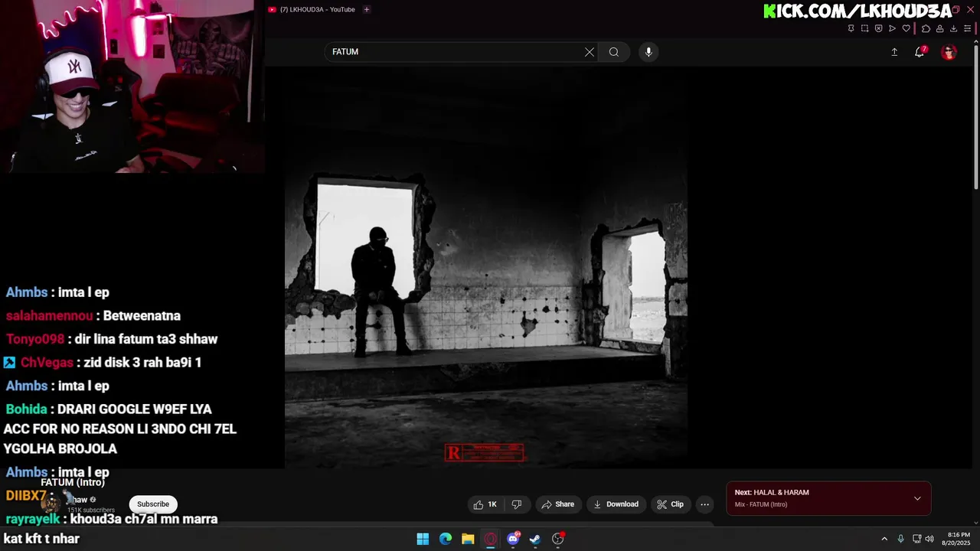Expand the Next: HALAL & HARAM queue

click(917, 498)
